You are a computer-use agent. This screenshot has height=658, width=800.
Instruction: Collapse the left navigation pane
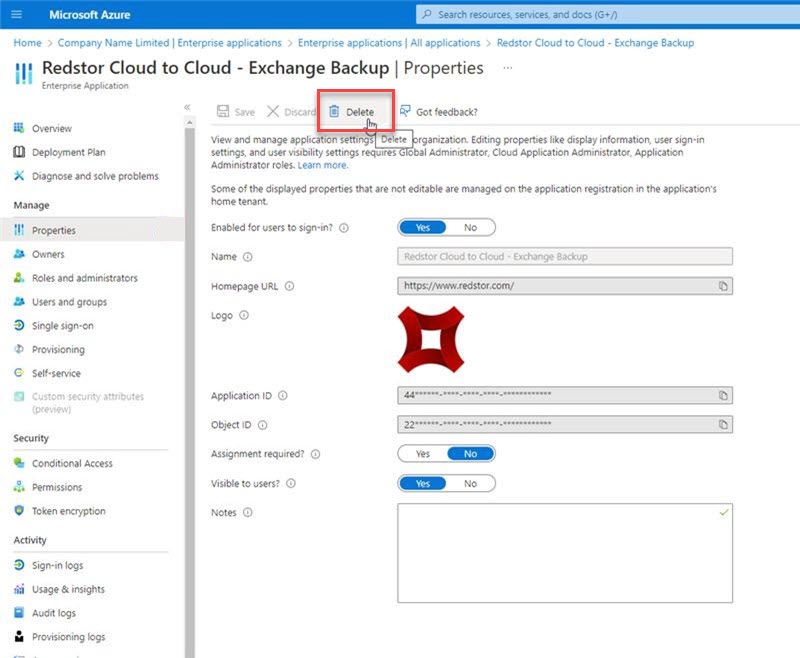click(187, 107)
